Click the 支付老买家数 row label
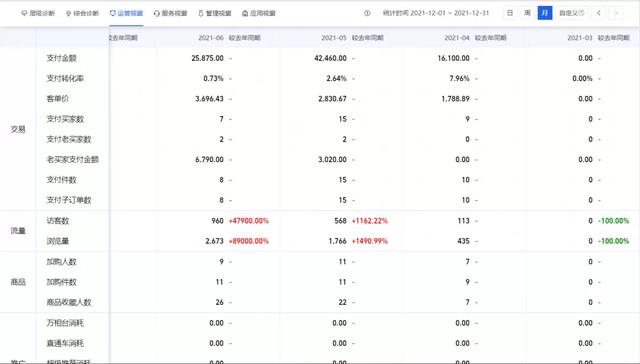The width and height of the screenshot is (640, 364). tap(69, 139)
